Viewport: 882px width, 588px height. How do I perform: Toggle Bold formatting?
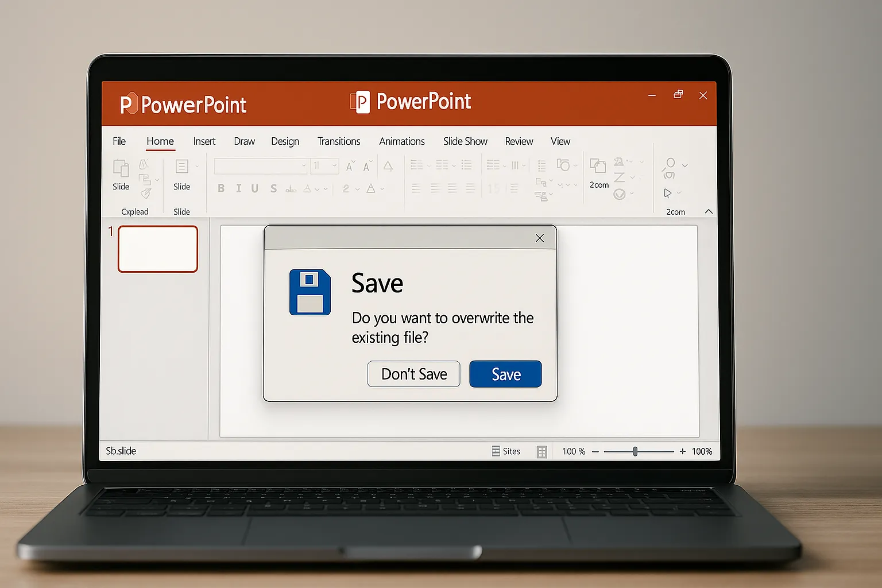pyautogui.click(x=221, y=188)
